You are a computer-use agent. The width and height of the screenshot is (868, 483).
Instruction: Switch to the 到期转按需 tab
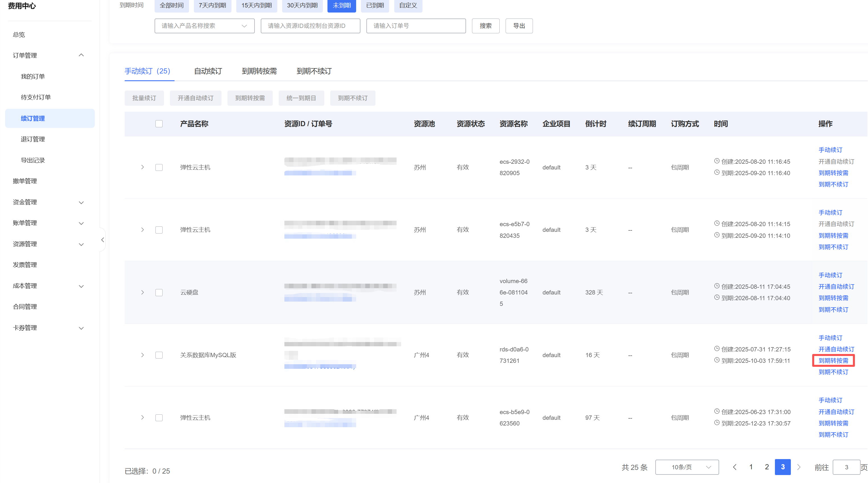(259, 71)
